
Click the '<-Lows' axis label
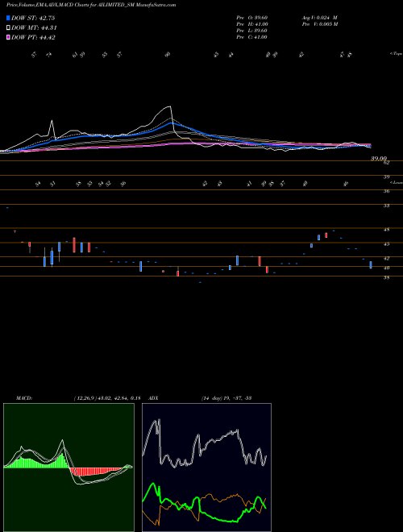[x=397, y=182]
